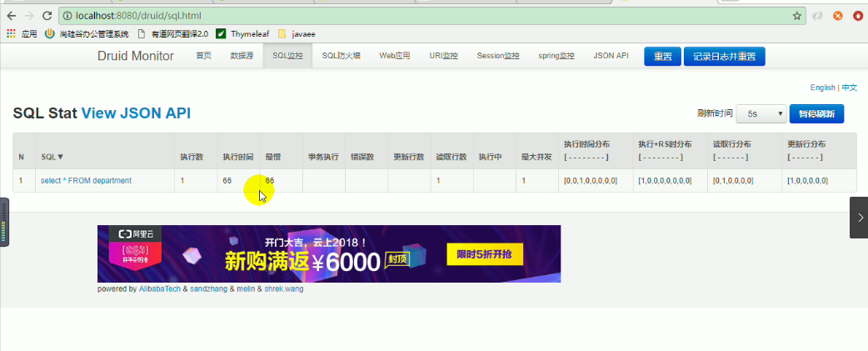Viewport: 868px width, 351px height.
Task: Click the red up-arrow extension icon
Action: pyautogui.click(x=857, y=16)
